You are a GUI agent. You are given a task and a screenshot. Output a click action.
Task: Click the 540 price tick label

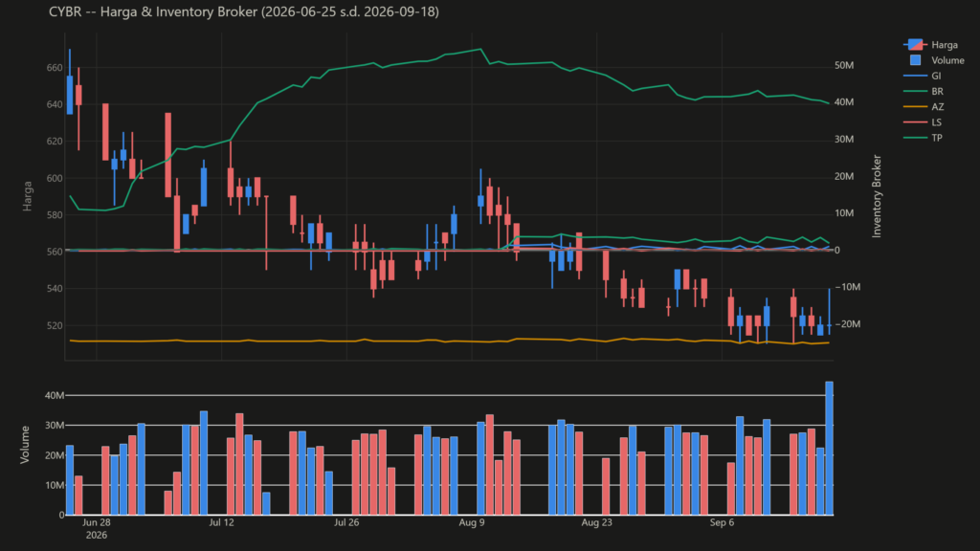(x=55, y=289)
